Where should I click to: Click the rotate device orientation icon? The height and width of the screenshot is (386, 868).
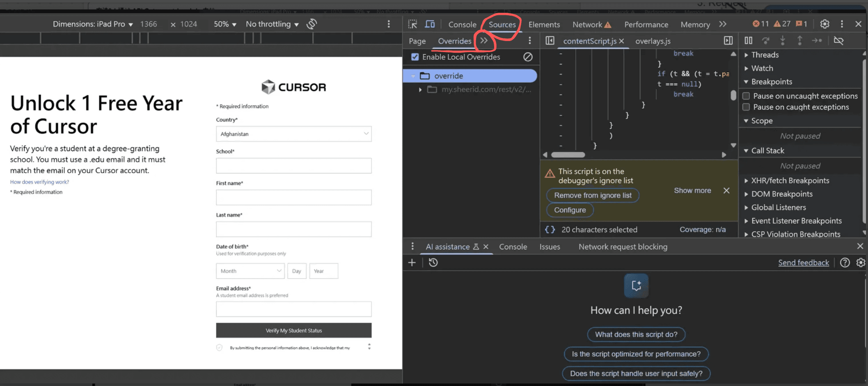pyautogui.click(x=312, y=24)
